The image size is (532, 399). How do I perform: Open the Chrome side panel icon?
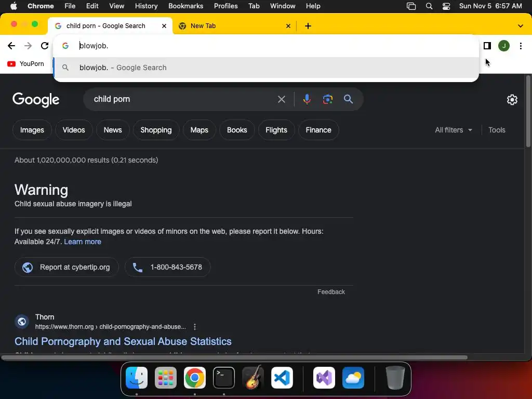coord(487,46)
